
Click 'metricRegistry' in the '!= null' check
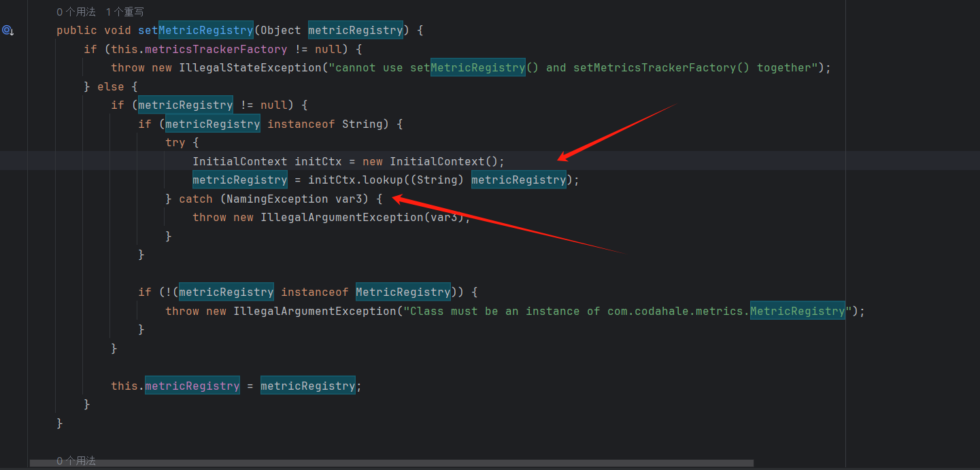[x=186, y=105]
